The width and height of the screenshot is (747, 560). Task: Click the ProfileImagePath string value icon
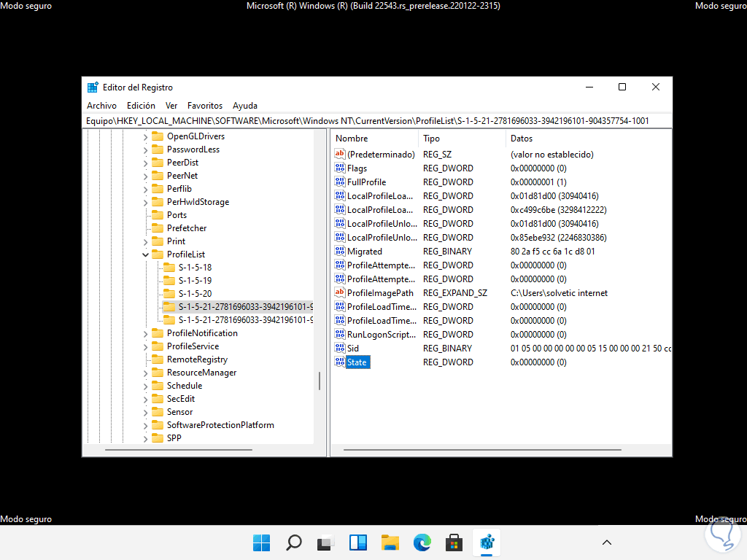(x=340, y=292)
